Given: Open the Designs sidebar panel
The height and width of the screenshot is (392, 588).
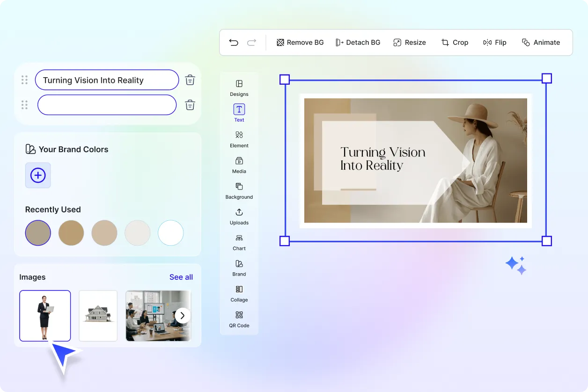Looking at the screenshot, I should 239,87.
